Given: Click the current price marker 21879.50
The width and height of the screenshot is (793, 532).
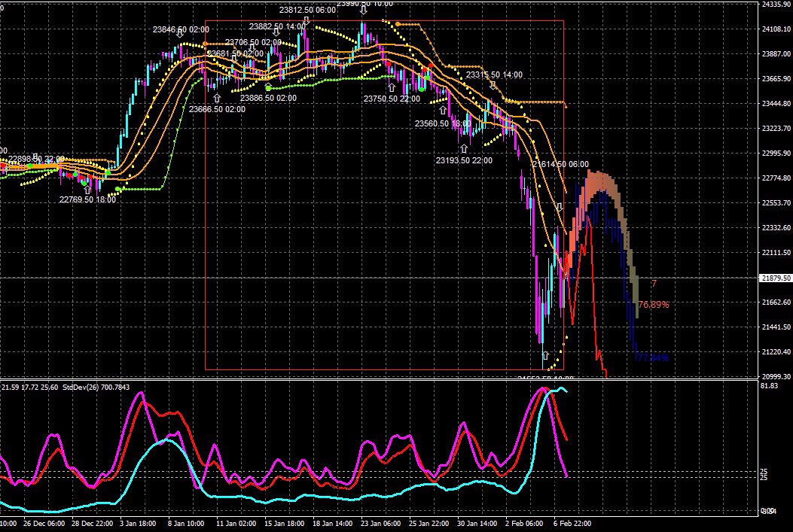Looking at the screenshot, I should coord(776,278).
